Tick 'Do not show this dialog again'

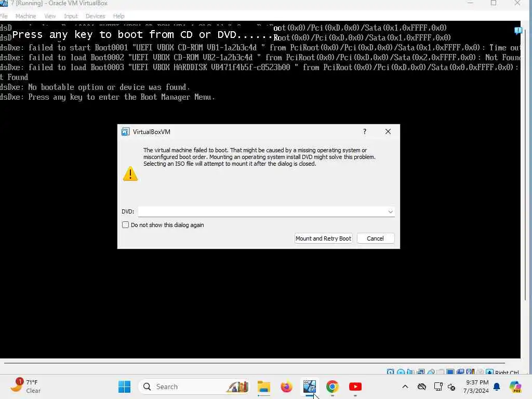126,225
